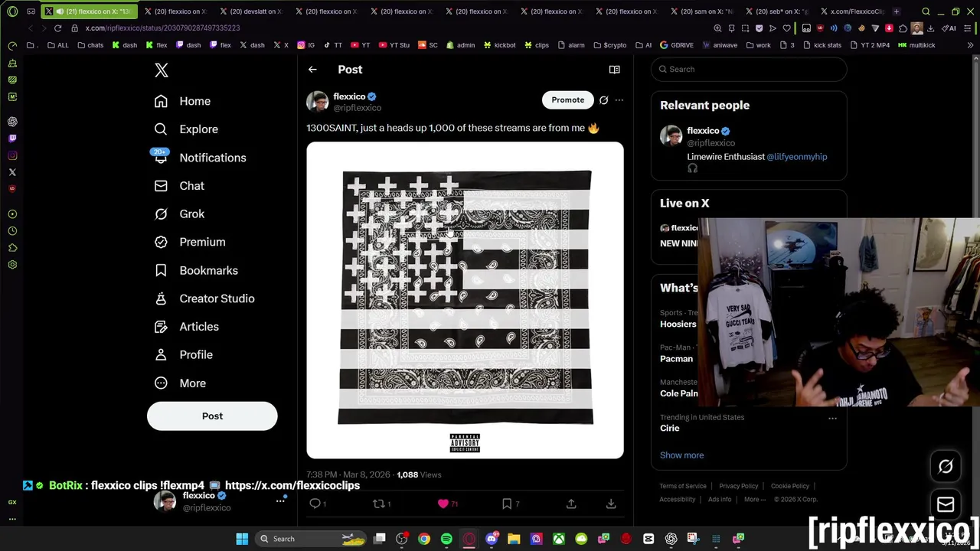Screen dimensions: 980x551
Task: Click the browser address bar URL
Action: coord(162,28)
